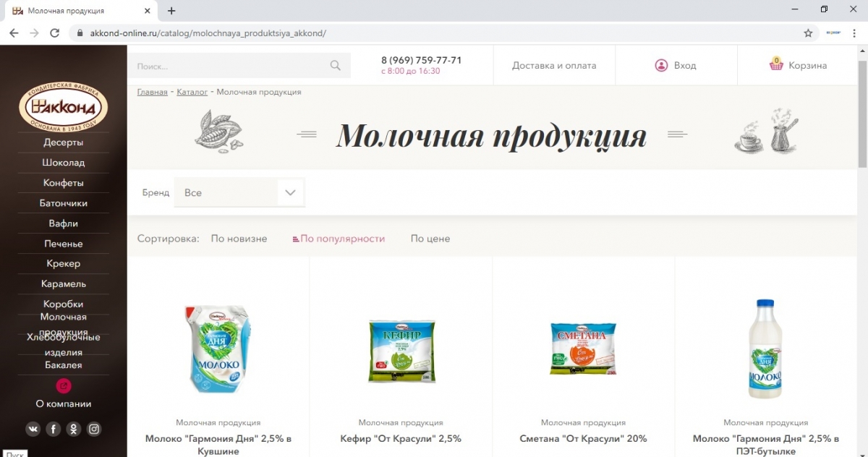This screenshot has width=868, height=457.
Task: Open Кефир "От Красули" 2,5% title link
Action: click(401, 439)
